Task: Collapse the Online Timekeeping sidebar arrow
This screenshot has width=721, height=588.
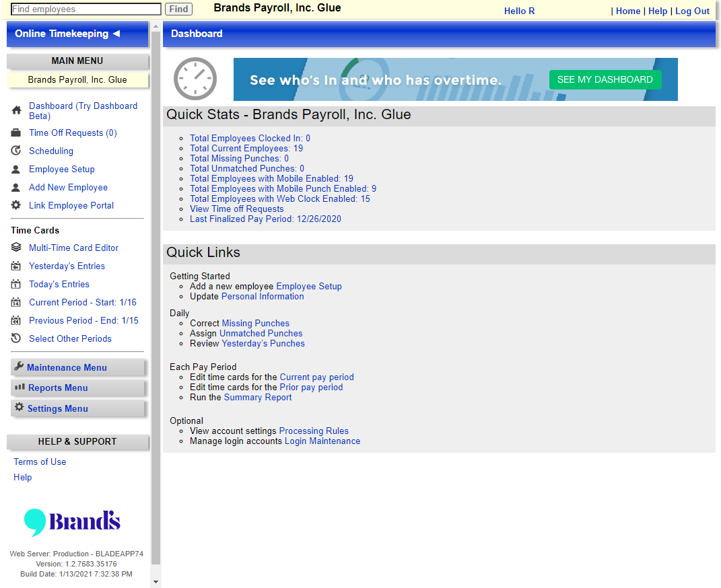Action: [x=116, y=34]
